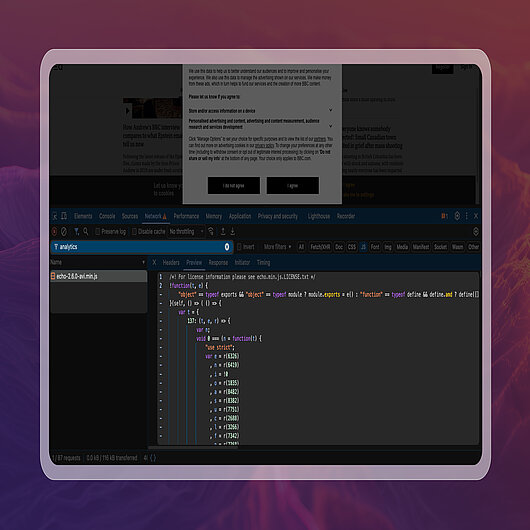The width and height of the screenshot is (530, 530).
Task: Select the All request type filter
Action: pos(301,247)
